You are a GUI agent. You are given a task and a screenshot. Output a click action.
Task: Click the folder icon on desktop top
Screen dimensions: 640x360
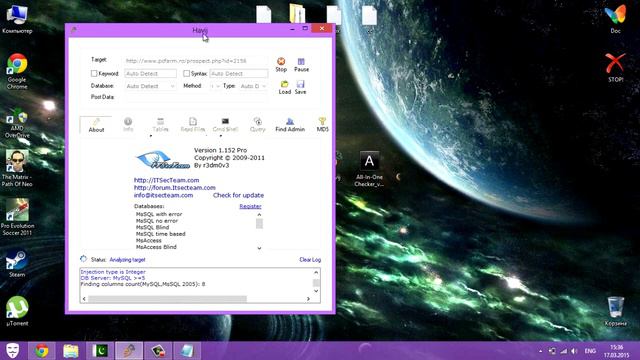coord(298,13)
